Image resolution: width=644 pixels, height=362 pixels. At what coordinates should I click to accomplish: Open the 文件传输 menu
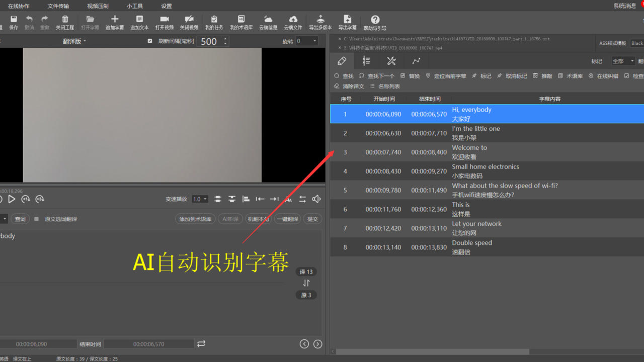[58, 6]
